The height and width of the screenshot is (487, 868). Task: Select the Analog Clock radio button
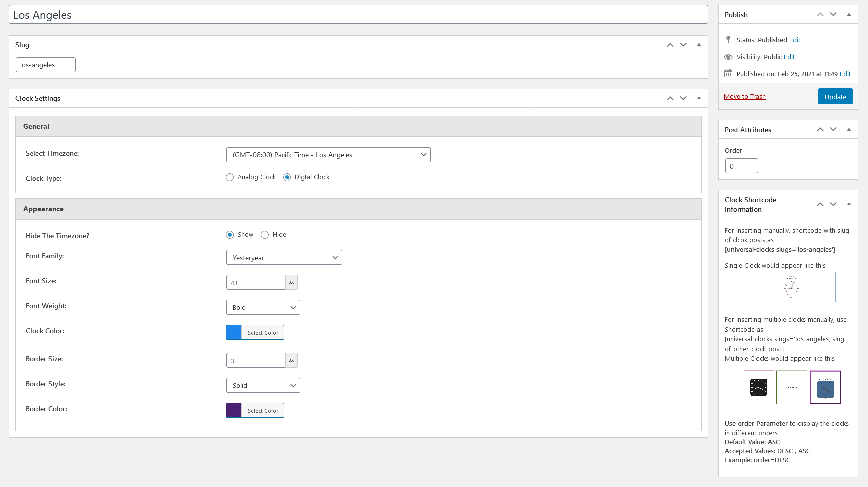pos(230,177)
